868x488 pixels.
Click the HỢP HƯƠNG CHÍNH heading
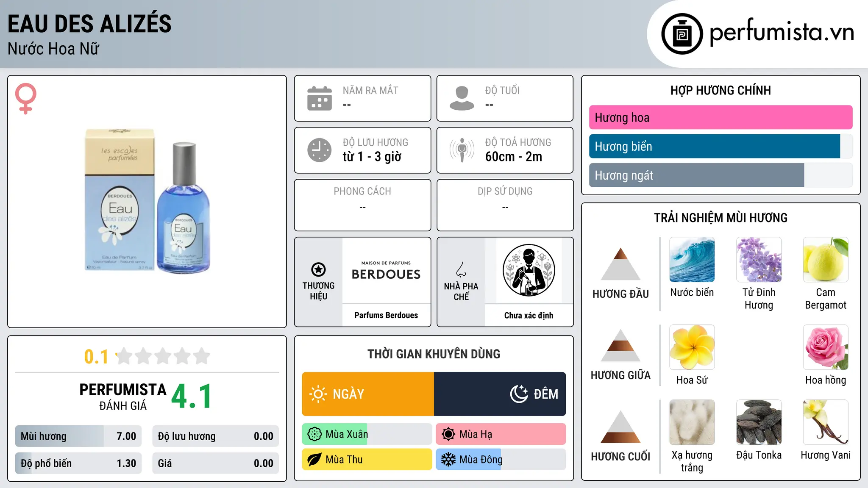pos(721,90)
